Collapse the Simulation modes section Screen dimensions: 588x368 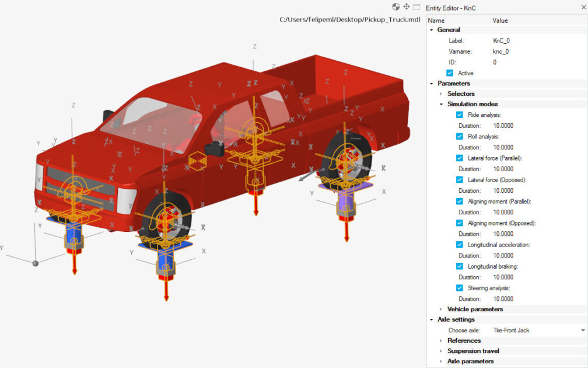click(x=441, y=105)
